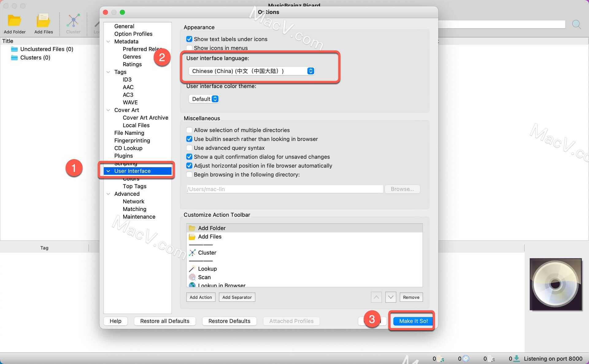Select Unclustered Files folder icon
The height and width of the screenshot is (364, 589).
click(14, 49)
